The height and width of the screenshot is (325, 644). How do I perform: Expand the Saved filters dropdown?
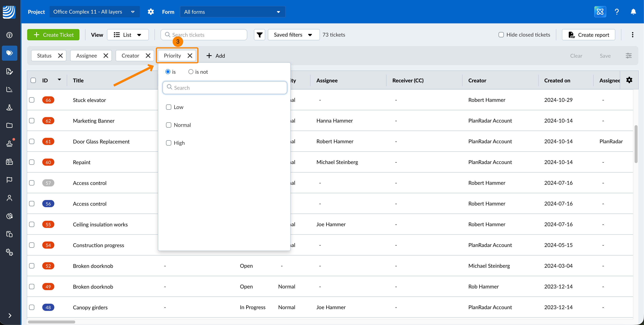click(294, 35)
